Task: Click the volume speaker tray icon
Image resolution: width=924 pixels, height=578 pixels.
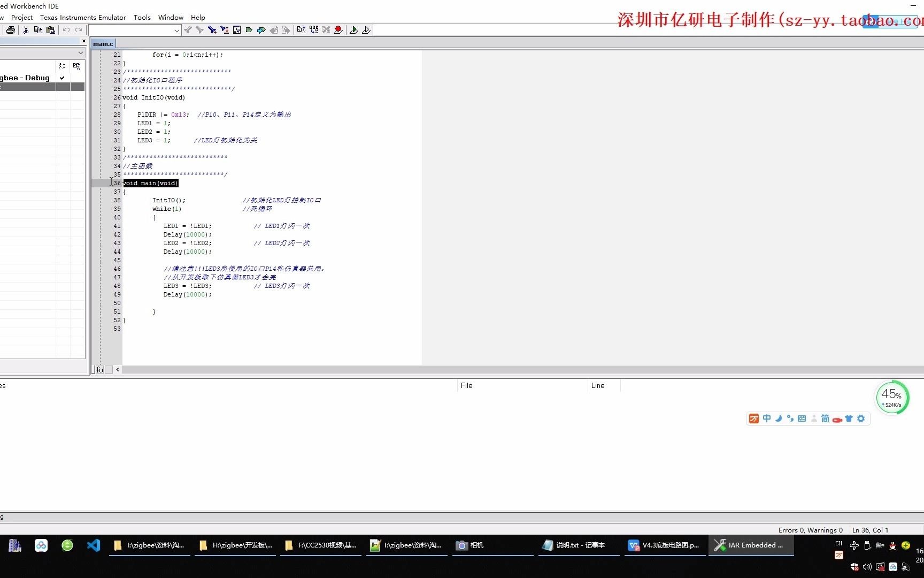Action: (867, 567)
